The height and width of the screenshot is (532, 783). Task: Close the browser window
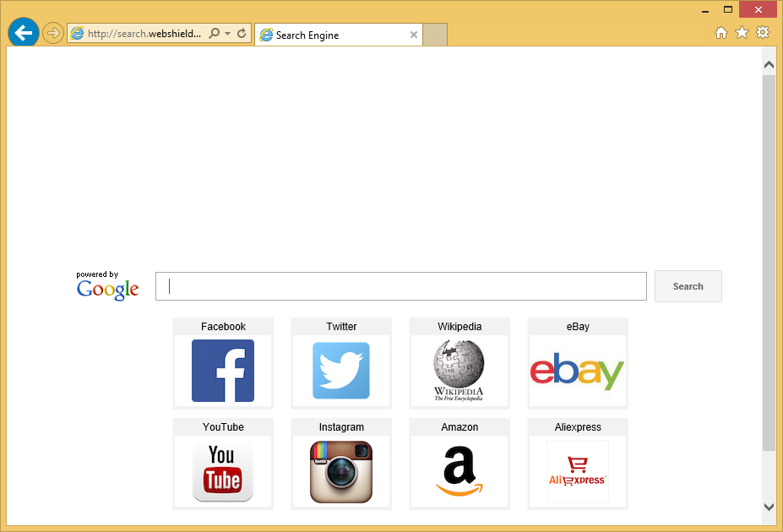click(x=758, y=9)
